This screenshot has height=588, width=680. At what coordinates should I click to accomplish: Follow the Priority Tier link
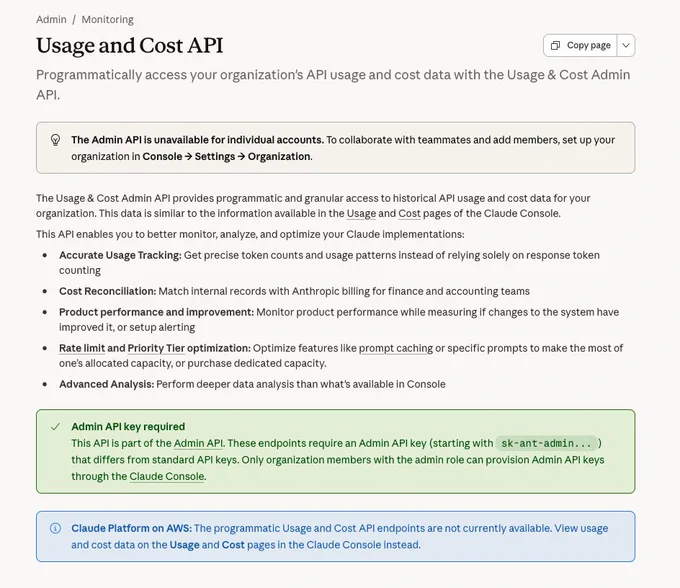pos(156,348)
